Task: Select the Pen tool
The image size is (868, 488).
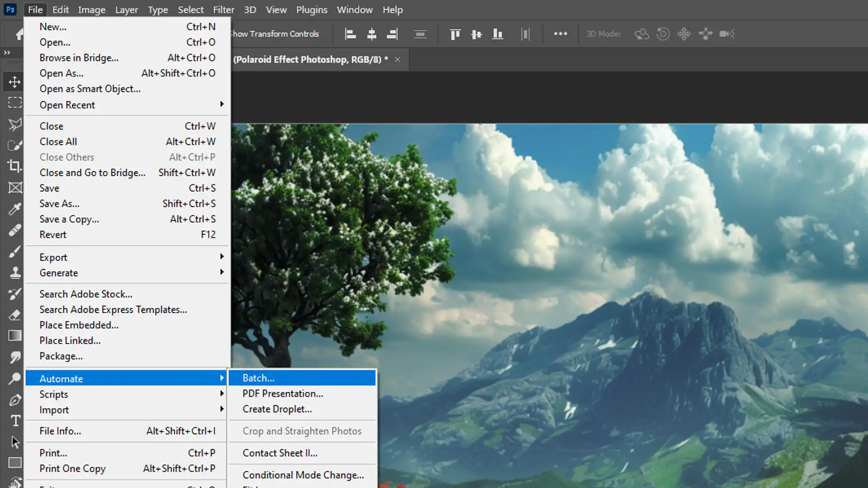Action: click(14, 400)
